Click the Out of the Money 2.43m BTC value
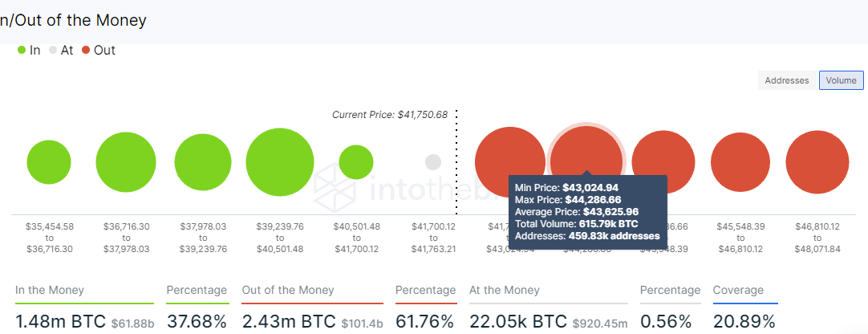This screenshot has width=868, height=334. [289, 321]
